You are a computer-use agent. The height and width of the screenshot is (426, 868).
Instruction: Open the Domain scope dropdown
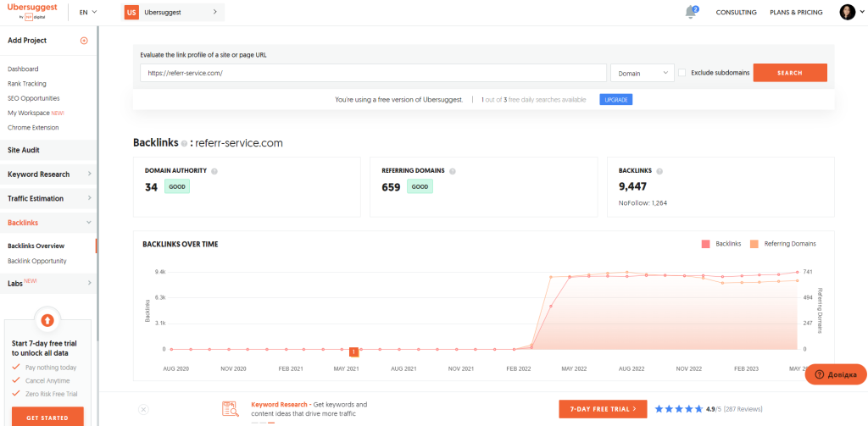[642, 73]
